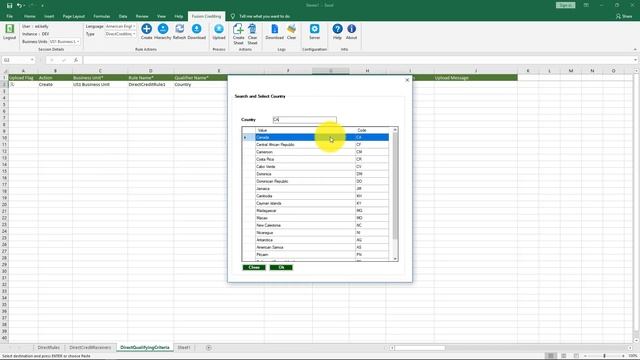Screen dimensions: 640x360
Task: Select the Cambodia row
Action: 316,196
